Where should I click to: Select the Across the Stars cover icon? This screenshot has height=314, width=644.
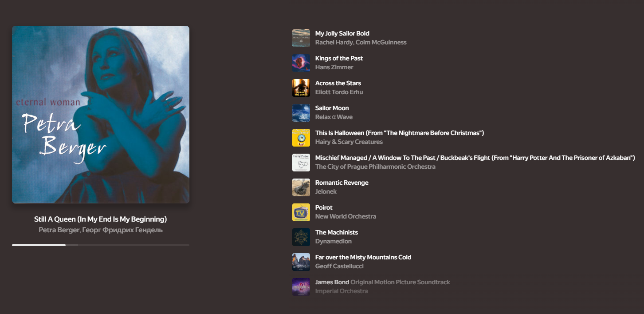301,88
